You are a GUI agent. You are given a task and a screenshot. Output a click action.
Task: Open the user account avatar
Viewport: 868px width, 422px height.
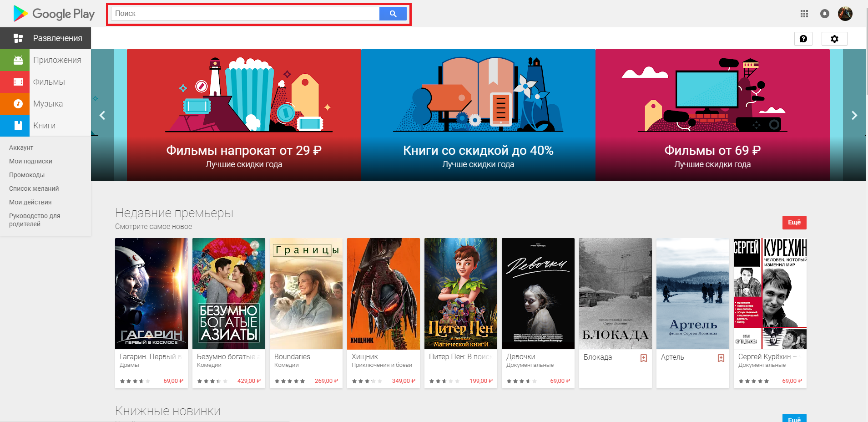pyautogui.click(x=845, y=14)
